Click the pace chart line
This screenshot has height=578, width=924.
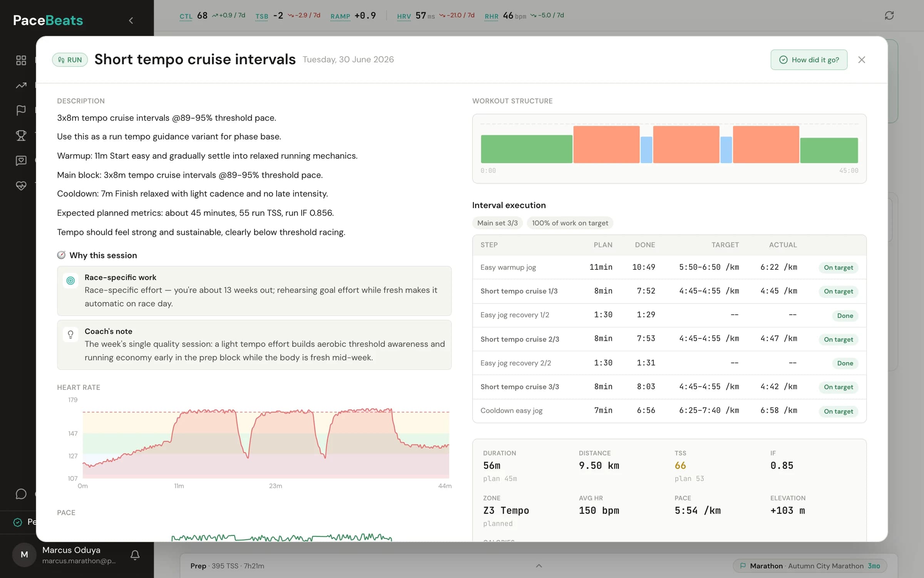(281, 537)
